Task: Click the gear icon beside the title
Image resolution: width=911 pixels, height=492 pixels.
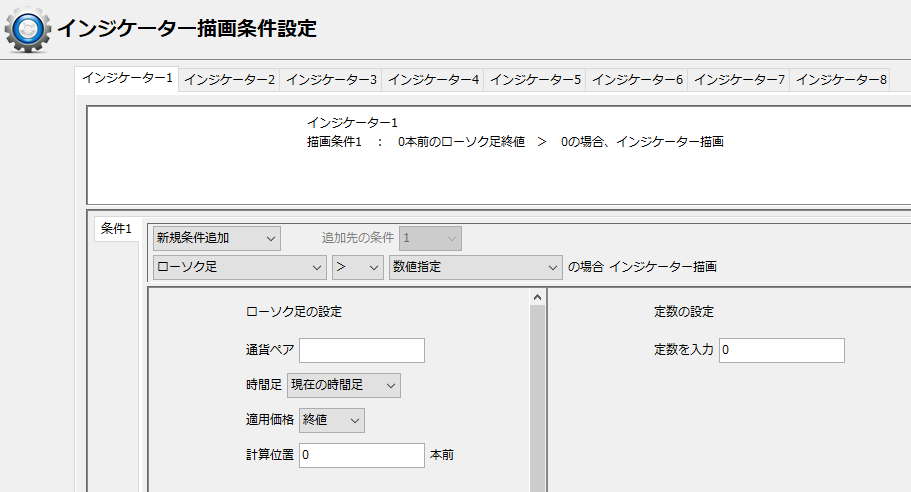Action: [28, 29]
